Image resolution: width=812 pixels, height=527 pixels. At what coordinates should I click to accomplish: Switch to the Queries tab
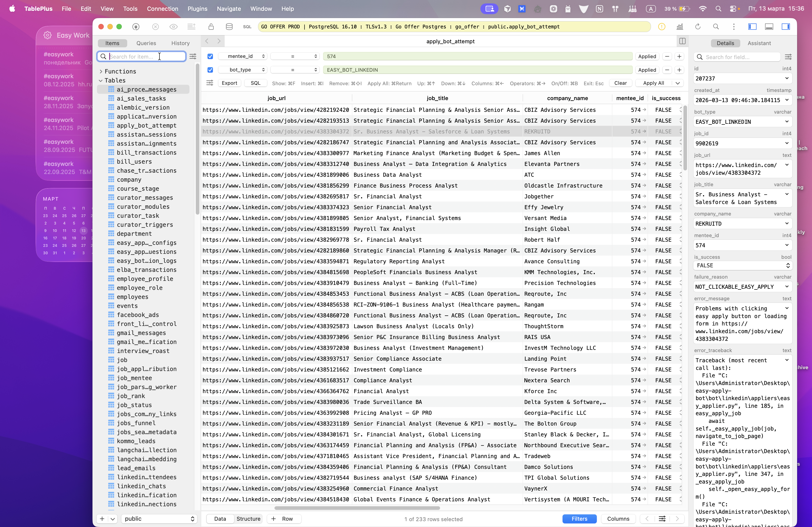point(146,43)
